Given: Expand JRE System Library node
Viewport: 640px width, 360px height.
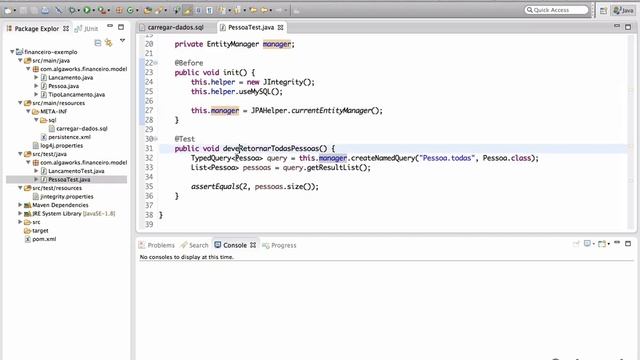Looking at the screenshot, I should pos(20,213).
